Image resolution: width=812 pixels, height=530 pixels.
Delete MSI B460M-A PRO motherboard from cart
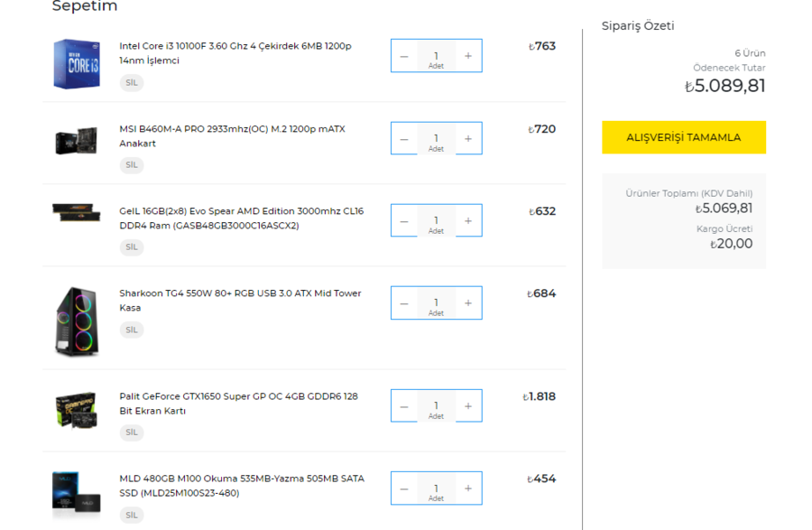click(132, 165)
